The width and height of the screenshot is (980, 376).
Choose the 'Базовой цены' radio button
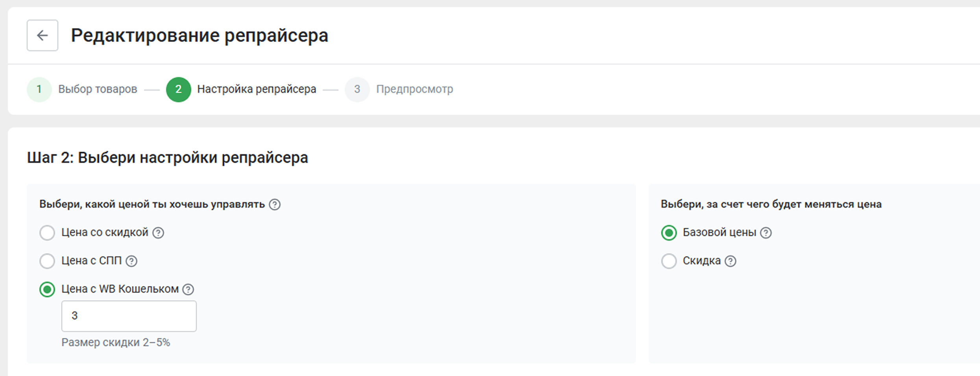coord(669,233)
